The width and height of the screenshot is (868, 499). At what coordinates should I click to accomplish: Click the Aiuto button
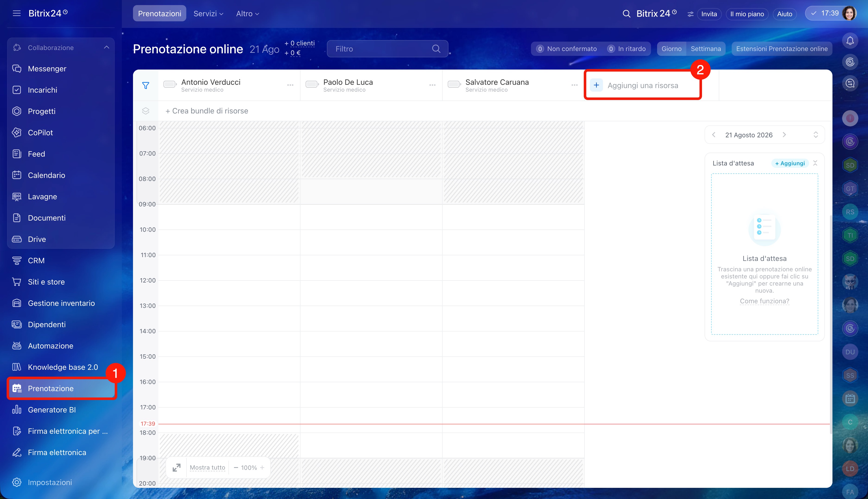[785, 14]
